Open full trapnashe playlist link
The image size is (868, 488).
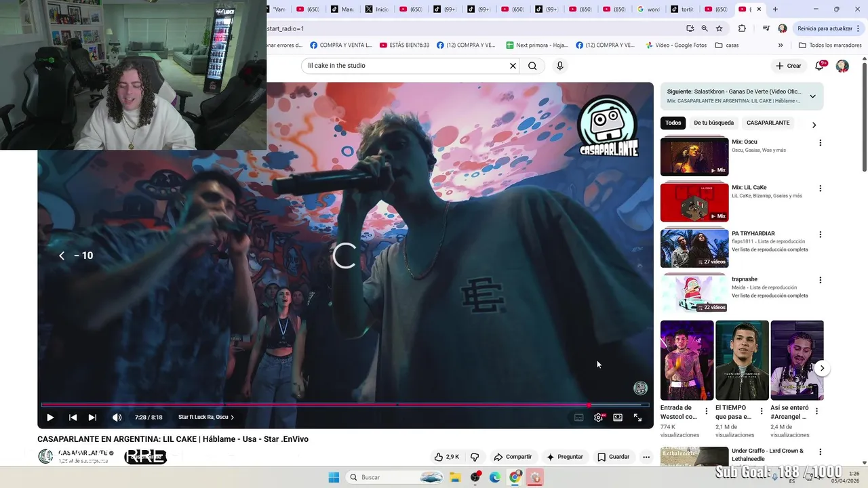tap(770, 296)
